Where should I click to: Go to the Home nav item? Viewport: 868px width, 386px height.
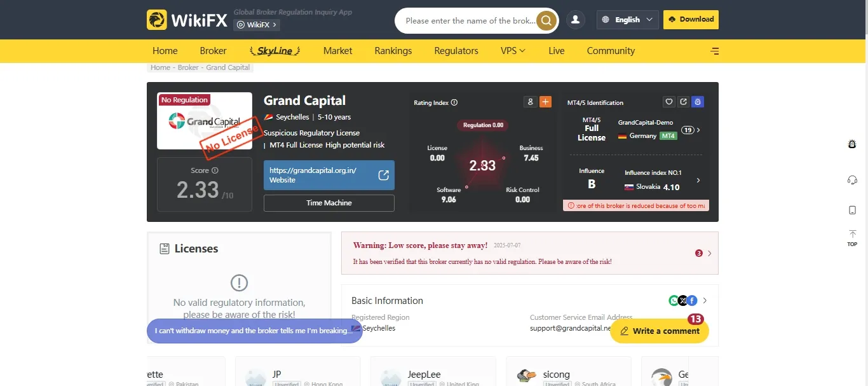click(165, 51)
